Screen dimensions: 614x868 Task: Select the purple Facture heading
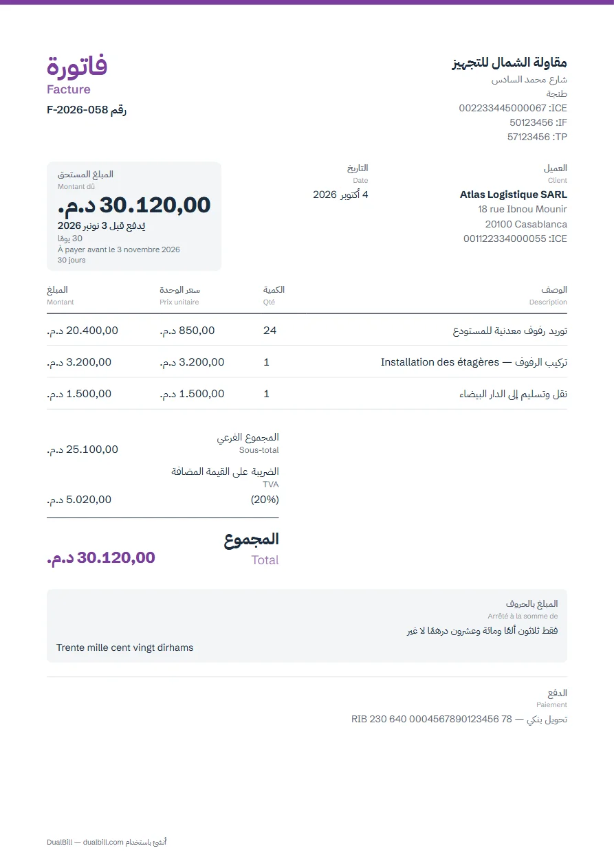tap(69, 89)
